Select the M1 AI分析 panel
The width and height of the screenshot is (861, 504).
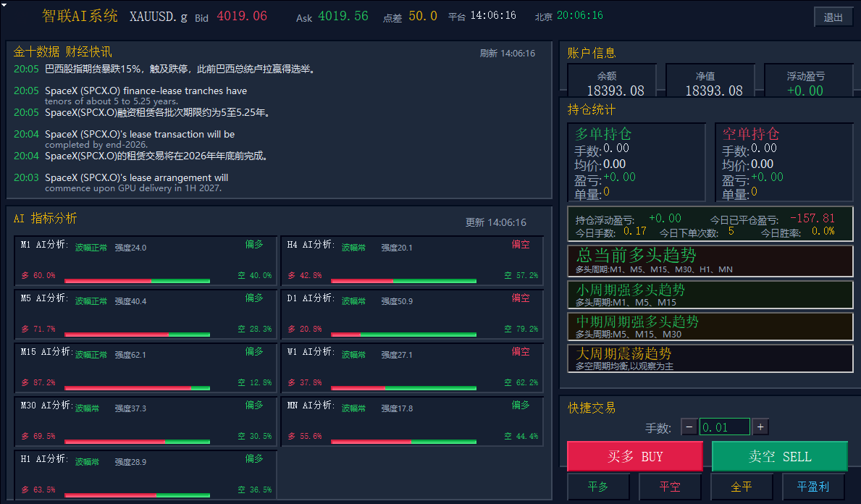click(146, 261)
